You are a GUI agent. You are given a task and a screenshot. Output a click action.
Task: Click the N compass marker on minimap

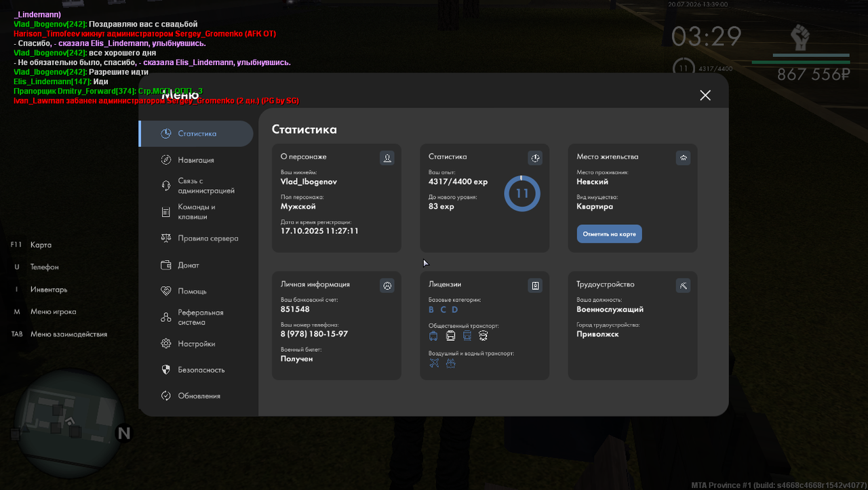(x=123, y=433)
